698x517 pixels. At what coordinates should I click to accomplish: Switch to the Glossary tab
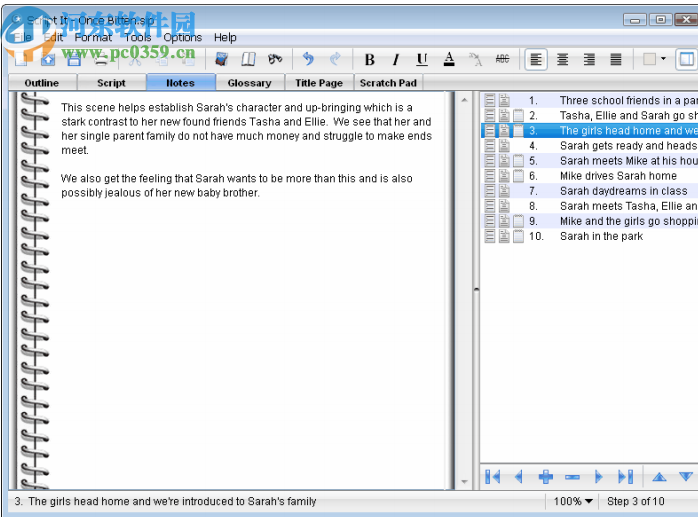(x=249, y=83)
